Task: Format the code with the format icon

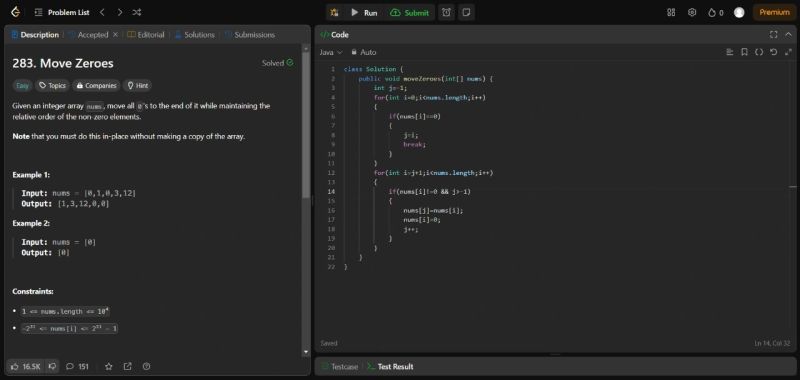Action: (x=730, y=52)
